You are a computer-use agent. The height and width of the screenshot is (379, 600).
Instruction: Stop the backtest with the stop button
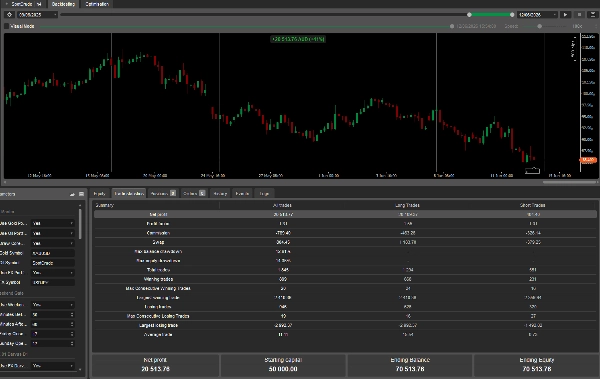579,15
